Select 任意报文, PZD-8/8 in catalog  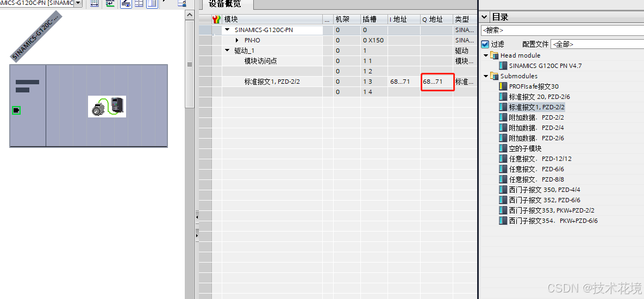coord(536,179)
